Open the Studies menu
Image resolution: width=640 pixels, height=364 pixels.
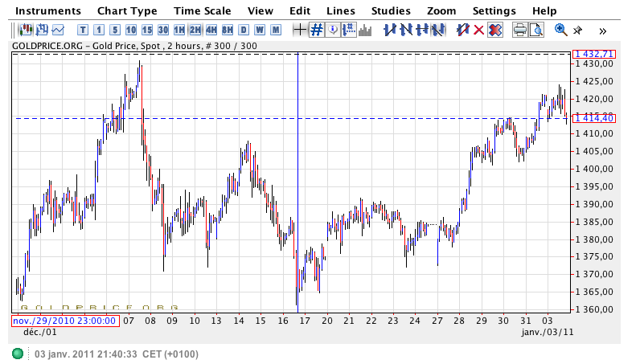point(391,11)
